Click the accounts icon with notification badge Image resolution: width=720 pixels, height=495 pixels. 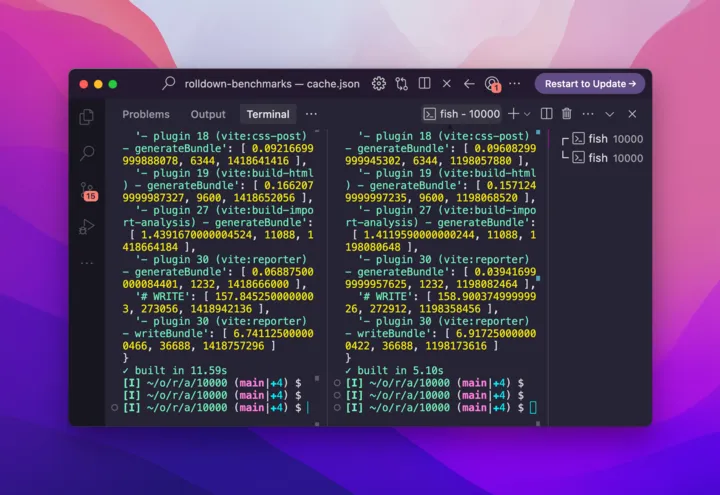tap(491, 84)
